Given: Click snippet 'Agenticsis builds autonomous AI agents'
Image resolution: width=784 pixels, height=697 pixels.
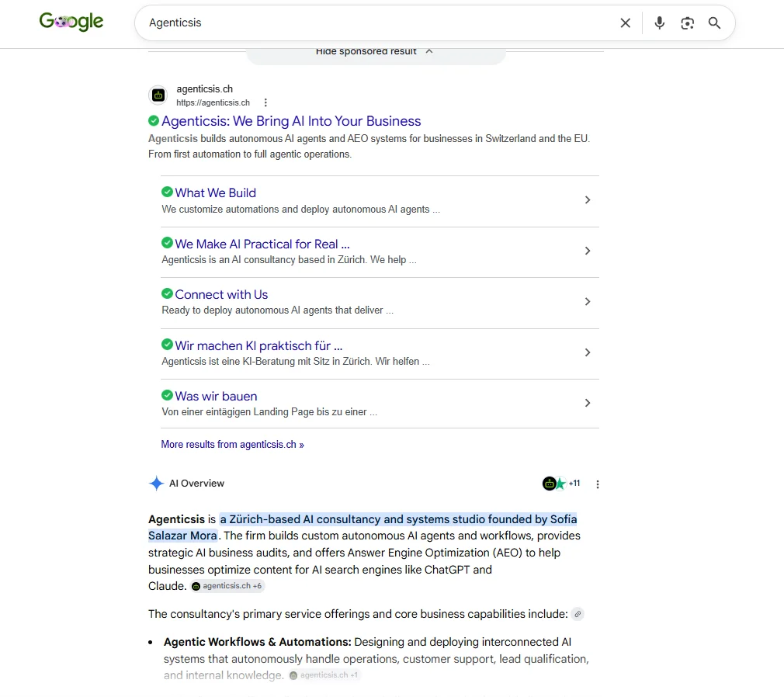Looking at the screenshot, I should pyautogui.click(x=247, y=138).
